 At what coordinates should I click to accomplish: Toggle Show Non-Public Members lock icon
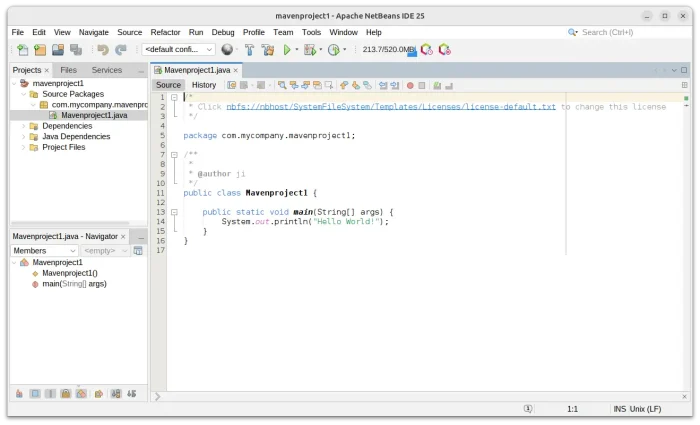coord(66,394)
